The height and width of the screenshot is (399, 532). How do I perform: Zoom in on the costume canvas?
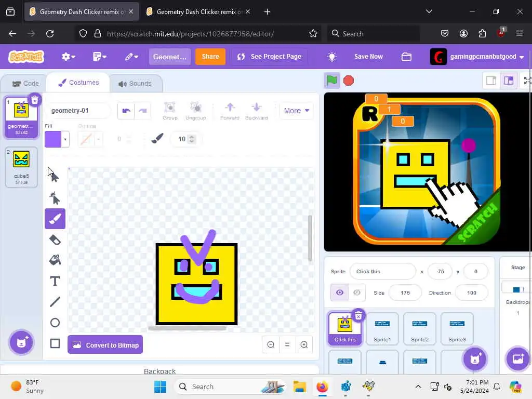click(x=304, y=345)
